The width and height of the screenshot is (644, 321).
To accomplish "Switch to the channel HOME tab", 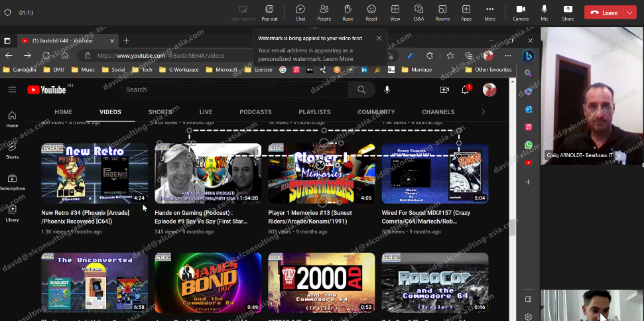I will (x=64, y=112).
